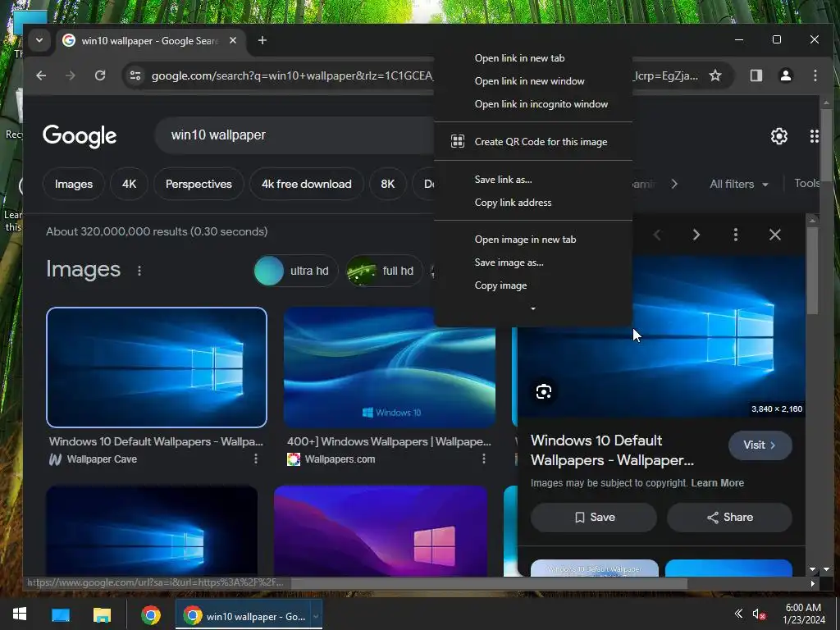Click the Images filter chip
The image size is (840, 630).
pos(73,184)
